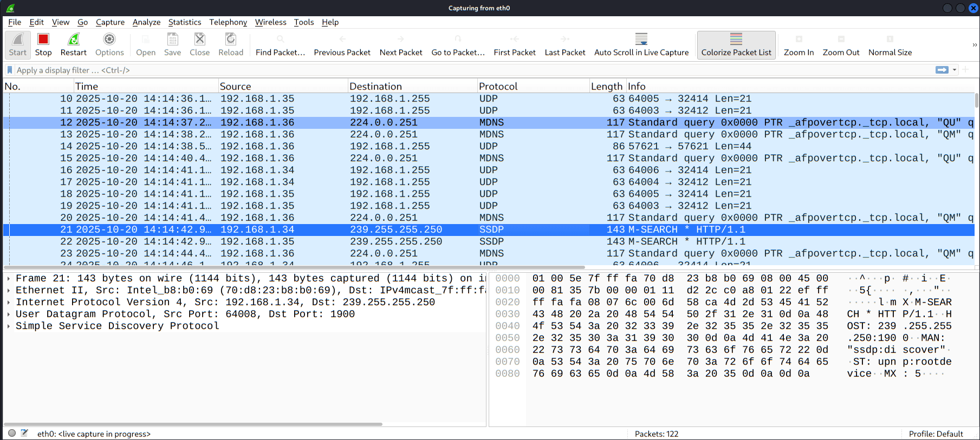Expand the Ethernet II section
980x440 pixels.
point(9,290)
